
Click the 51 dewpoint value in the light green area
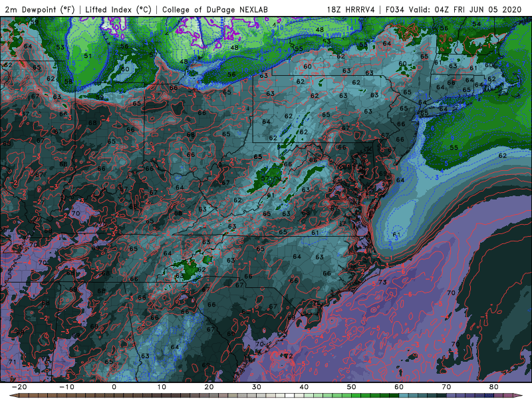[88, 56]
